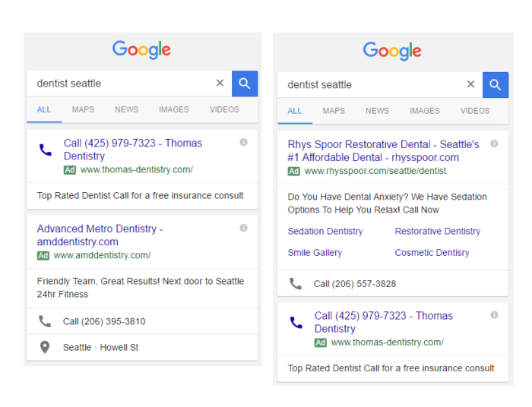Click gray phone icon next to (206) 395-3810
The width and height of the screenshot is (532, 407).
45,321
